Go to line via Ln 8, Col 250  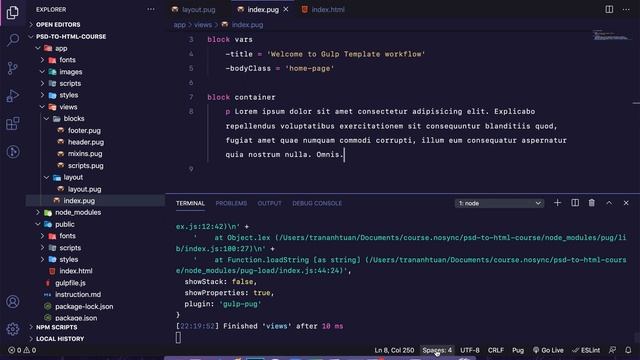[394, 350]
